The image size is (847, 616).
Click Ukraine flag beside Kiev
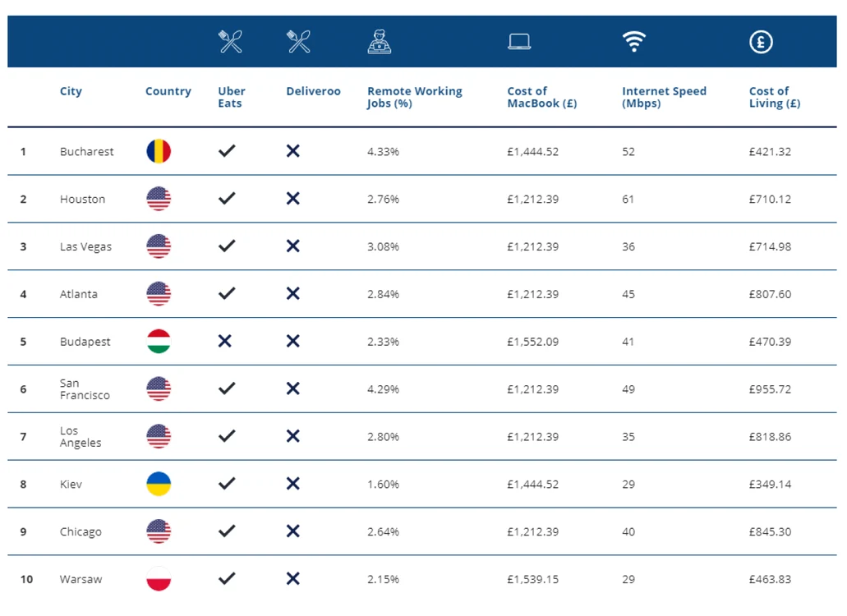159,484
